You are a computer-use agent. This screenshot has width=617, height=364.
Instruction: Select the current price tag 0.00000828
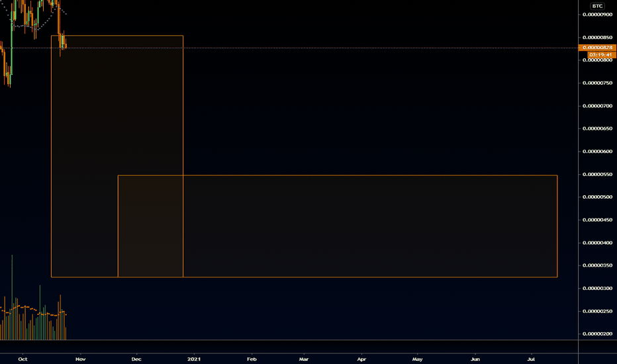[597, 48]
